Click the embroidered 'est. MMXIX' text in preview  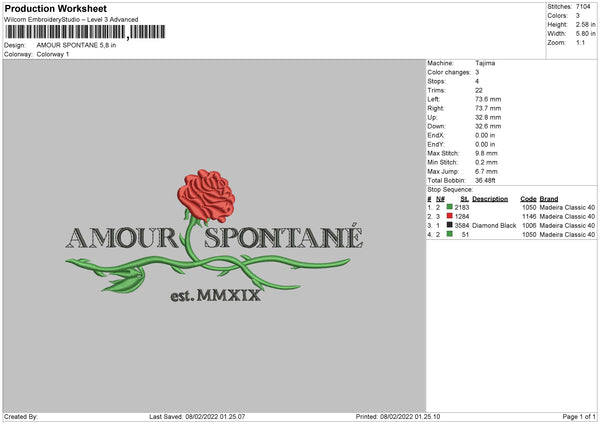215,295
